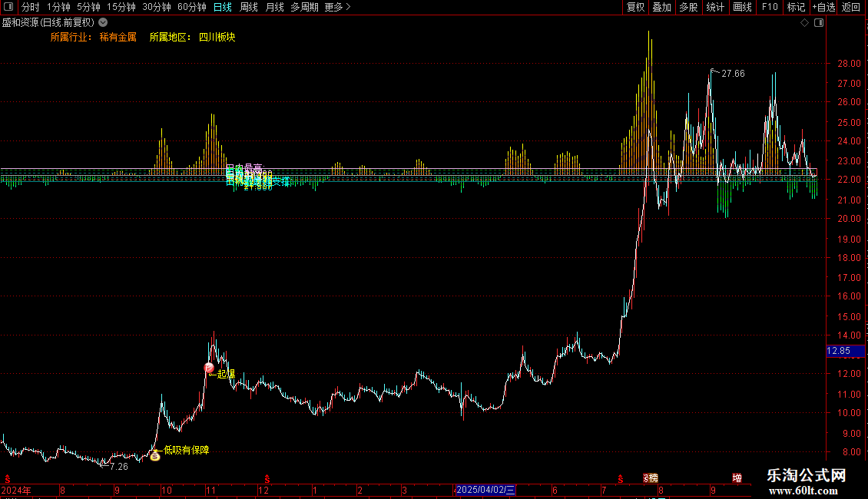Select the 1分钟 period
The image size is (868, 499).
point(58,7)
